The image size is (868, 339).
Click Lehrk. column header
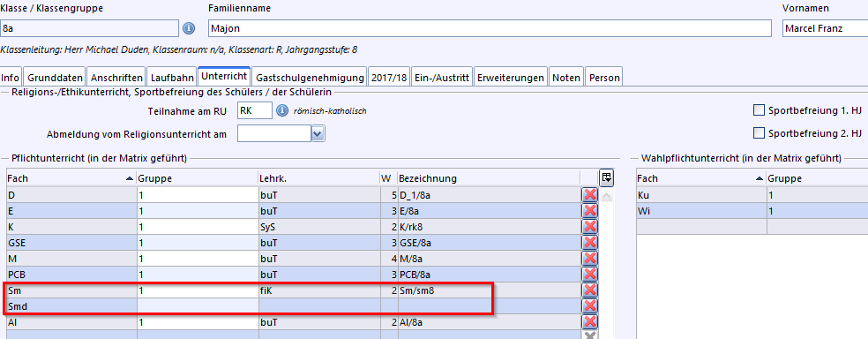(318, 178)
